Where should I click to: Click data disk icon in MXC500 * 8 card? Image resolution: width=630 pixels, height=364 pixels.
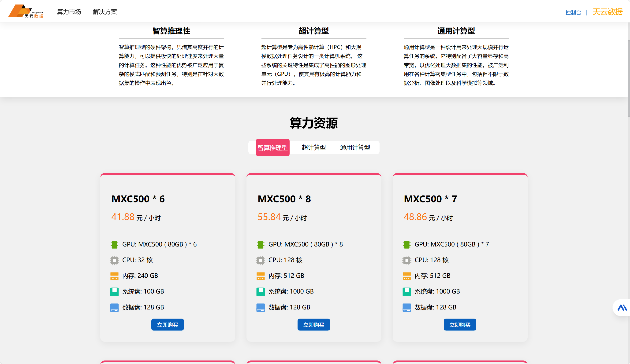coord(261,308)
